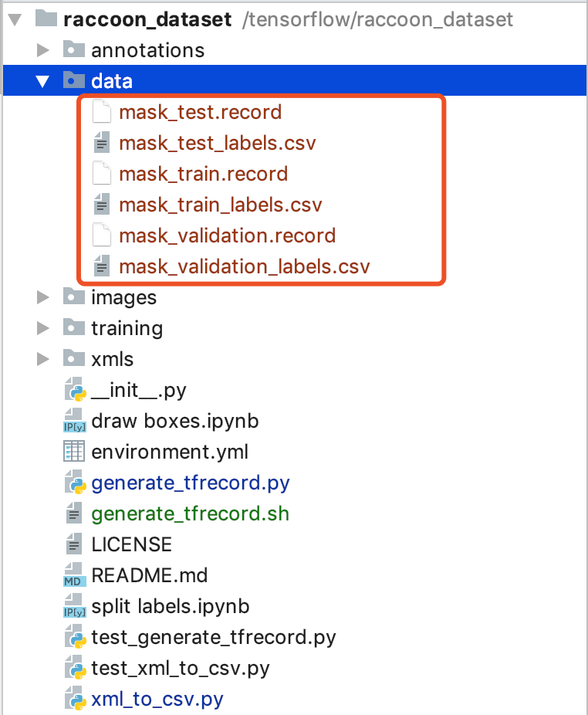Expand the annotations folder arrow
Viewport: 588px width, 715px height.
coord(43,50)
